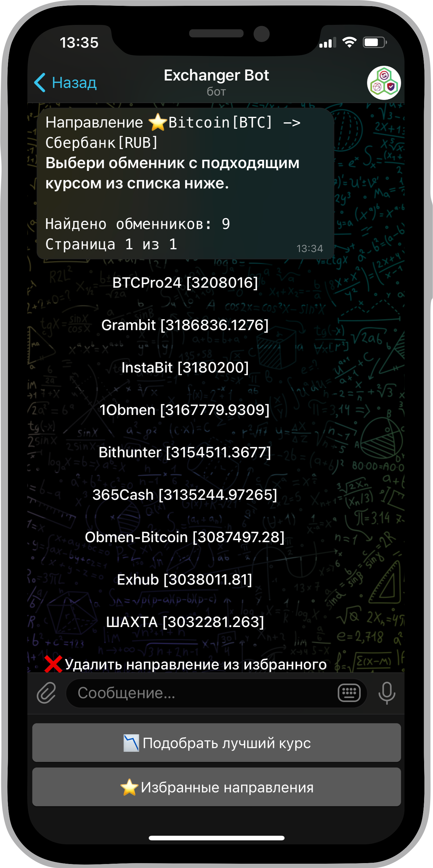Open Избранные направления button
This screenshot has height=868, width=433.
point(217,787)
